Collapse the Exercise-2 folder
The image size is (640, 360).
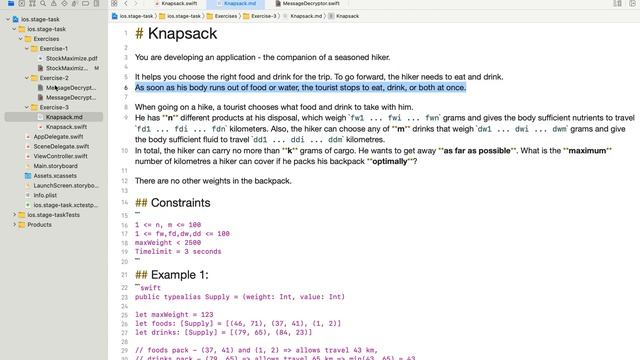(x=27, y=78)
